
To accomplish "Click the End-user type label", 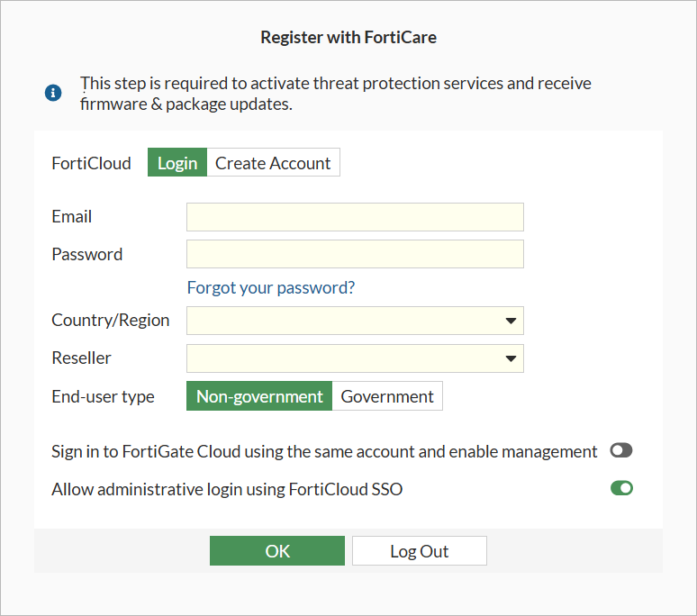I will coord(103,396).
